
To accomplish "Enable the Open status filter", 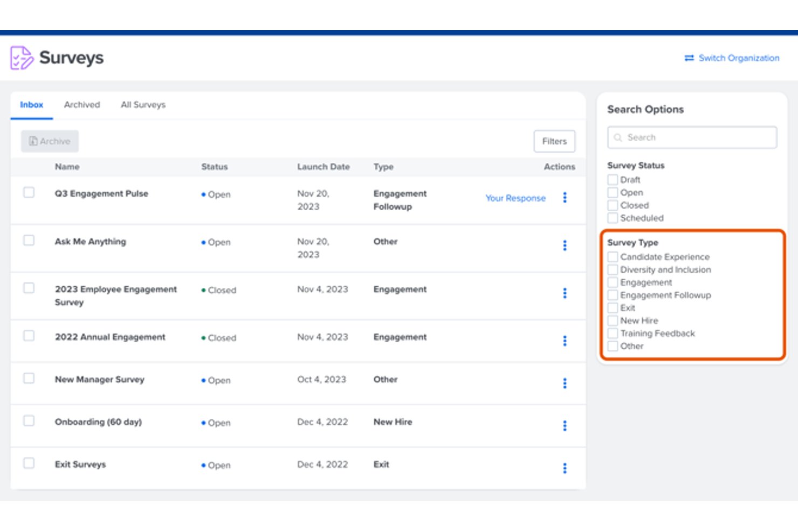I will pos(613,192).
